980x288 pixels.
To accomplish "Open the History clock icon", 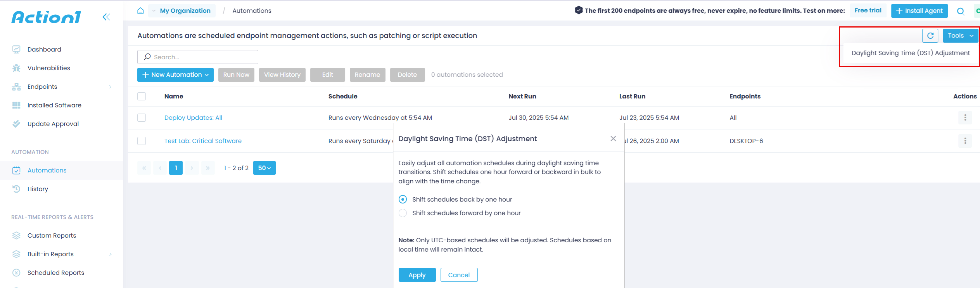I will [16, 189].
